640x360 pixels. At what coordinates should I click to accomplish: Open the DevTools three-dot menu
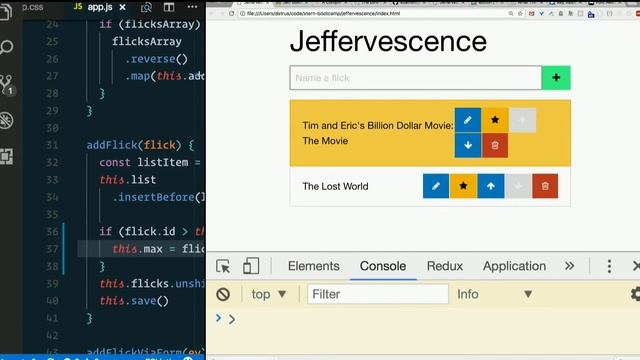[609, 266]
